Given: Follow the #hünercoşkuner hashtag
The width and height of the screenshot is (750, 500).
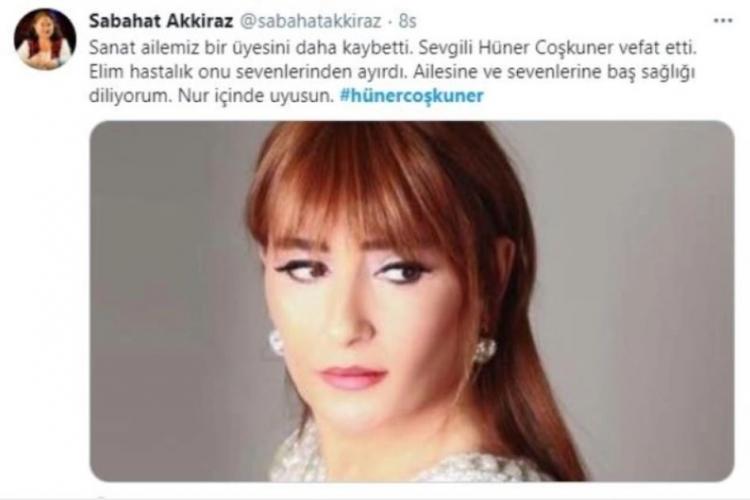Looking at the screenshot, I should pyautogui.click(x=411, y=96).
